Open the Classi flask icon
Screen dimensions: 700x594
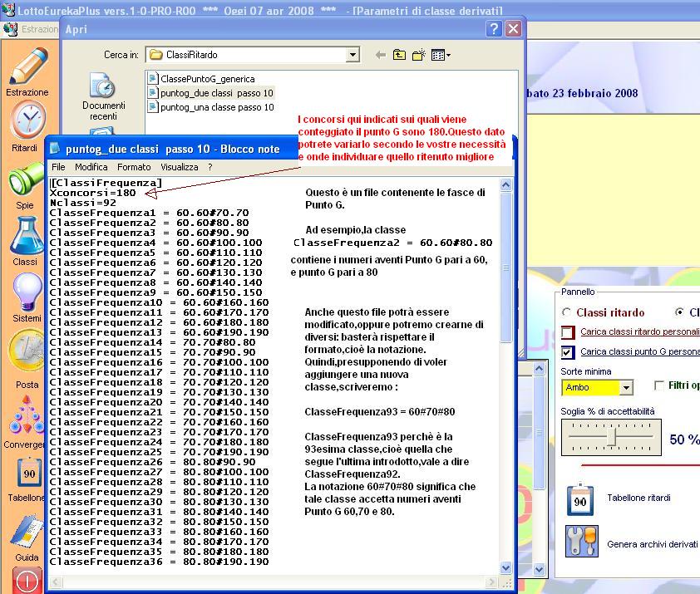pos(27,236)
